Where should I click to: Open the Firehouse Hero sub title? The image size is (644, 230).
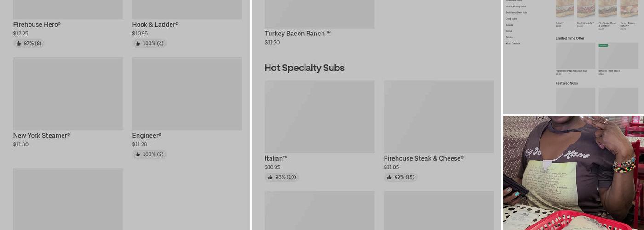(37, 25)
